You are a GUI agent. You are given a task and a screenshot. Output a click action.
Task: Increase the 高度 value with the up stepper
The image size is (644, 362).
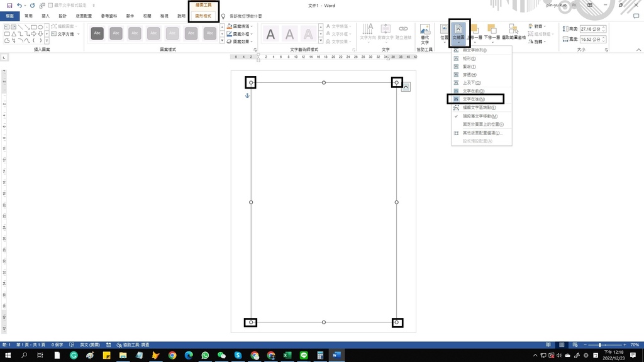[604, 28]
